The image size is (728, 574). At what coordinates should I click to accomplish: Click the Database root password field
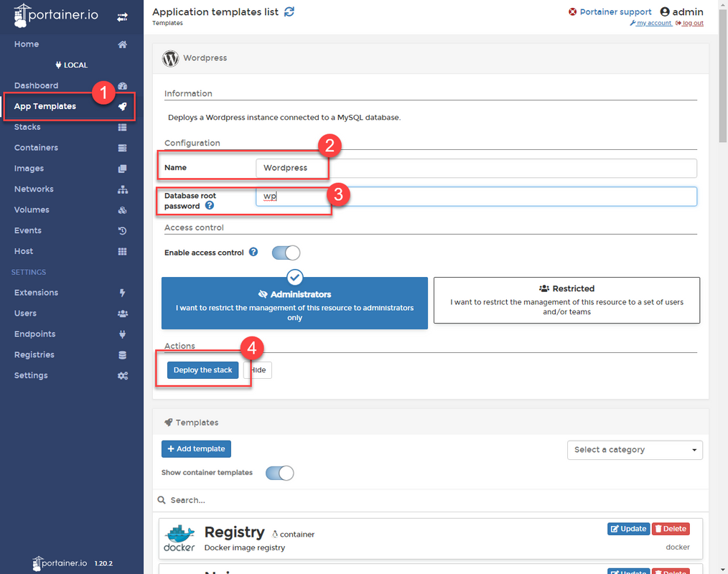(x=476, y=197)
